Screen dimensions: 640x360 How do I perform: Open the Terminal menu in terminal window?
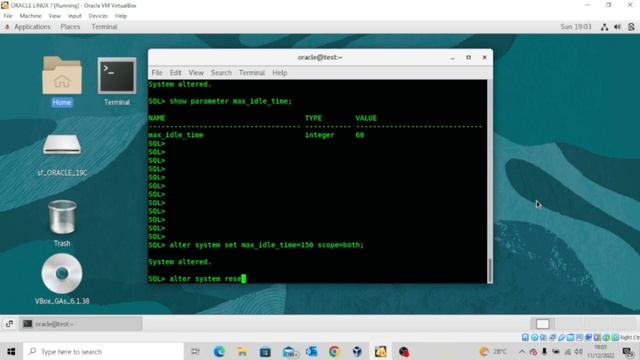point(252,73)
